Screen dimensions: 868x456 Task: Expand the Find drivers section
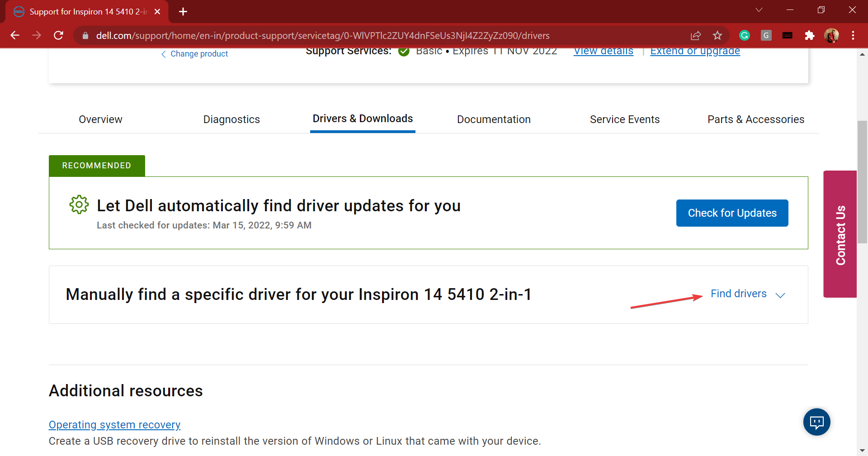coord(739,294)
